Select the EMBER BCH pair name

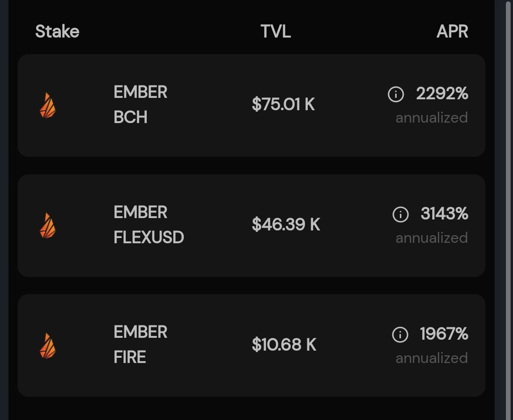[140, 105]
